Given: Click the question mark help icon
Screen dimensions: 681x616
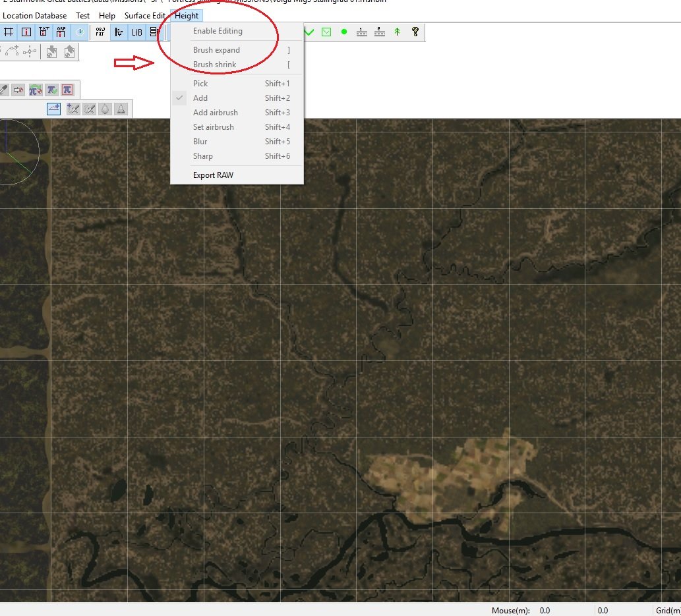Looking at the screenshot, I should click(x=415, y=32).
